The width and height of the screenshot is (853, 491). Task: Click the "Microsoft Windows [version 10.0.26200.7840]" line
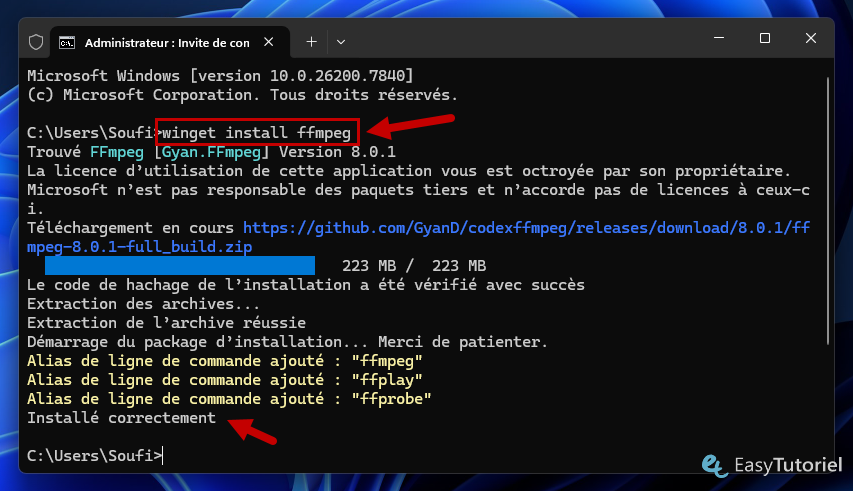[x=220, y=76]
